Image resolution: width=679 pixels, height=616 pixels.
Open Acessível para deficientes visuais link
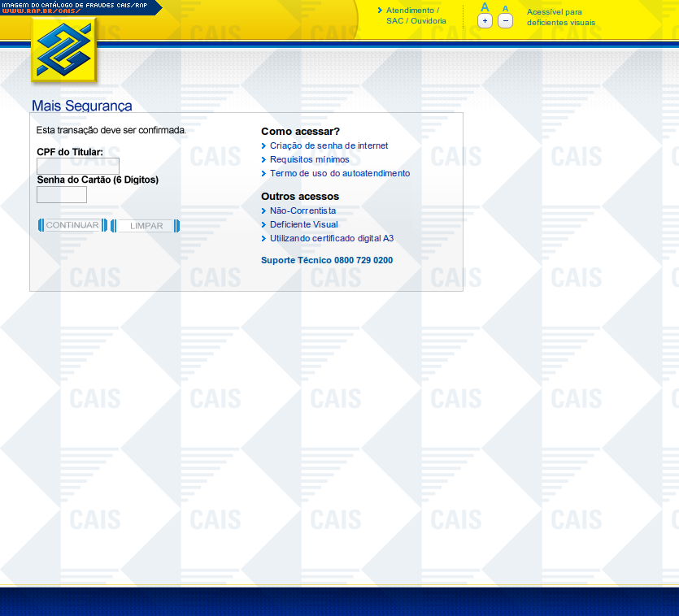(560, 17)
